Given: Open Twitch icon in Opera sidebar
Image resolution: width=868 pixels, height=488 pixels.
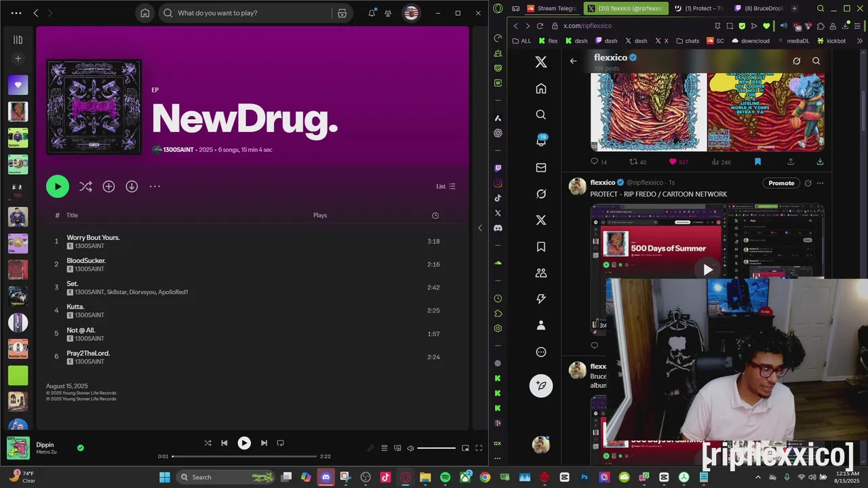Looking at the screenshot, I should pyautogui.click(x=498, y=168).
